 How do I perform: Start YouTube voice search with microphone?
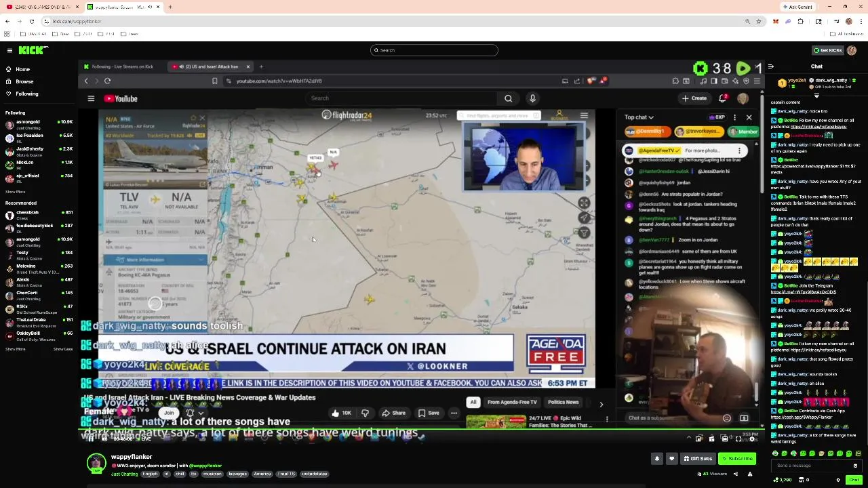[x=533, y=98]
